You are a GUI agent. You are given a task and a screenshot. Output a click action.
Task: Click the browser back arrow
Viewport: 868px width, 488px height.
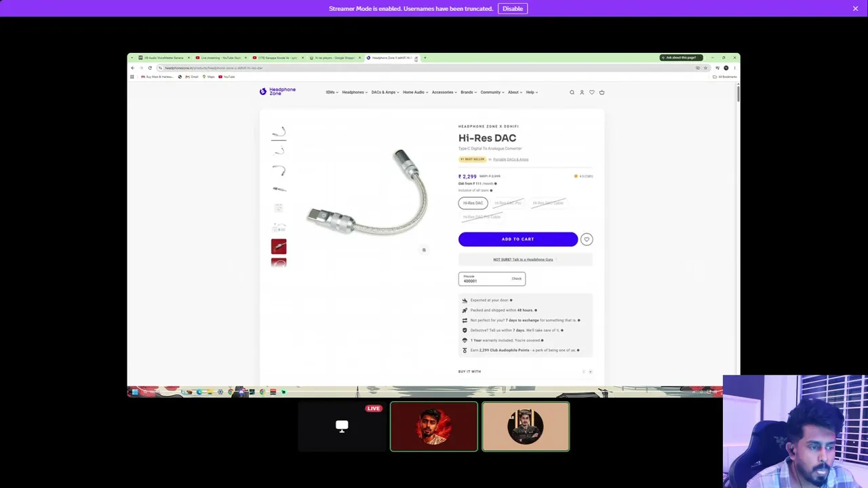tap(133, 68)
